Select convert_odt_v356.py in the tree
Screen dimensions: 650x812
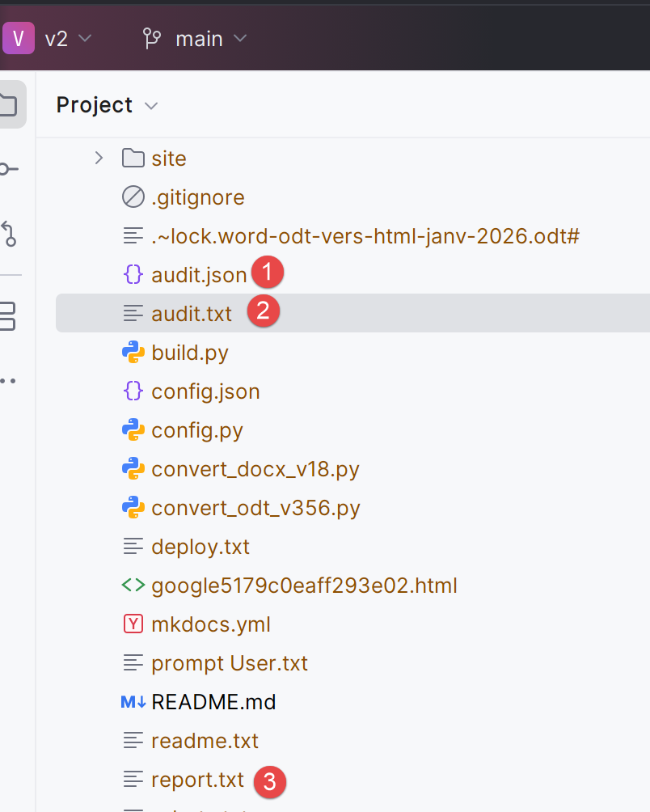coord(255,508)
